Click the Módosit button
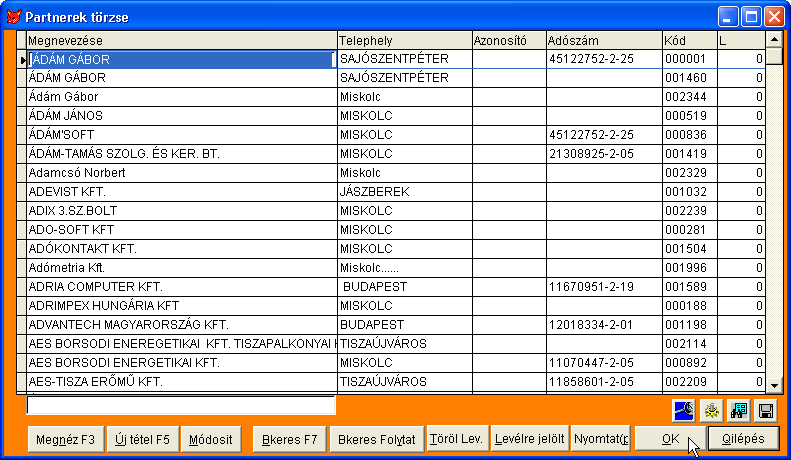This screenshot has height=460, width=791. tap(210, 439)
